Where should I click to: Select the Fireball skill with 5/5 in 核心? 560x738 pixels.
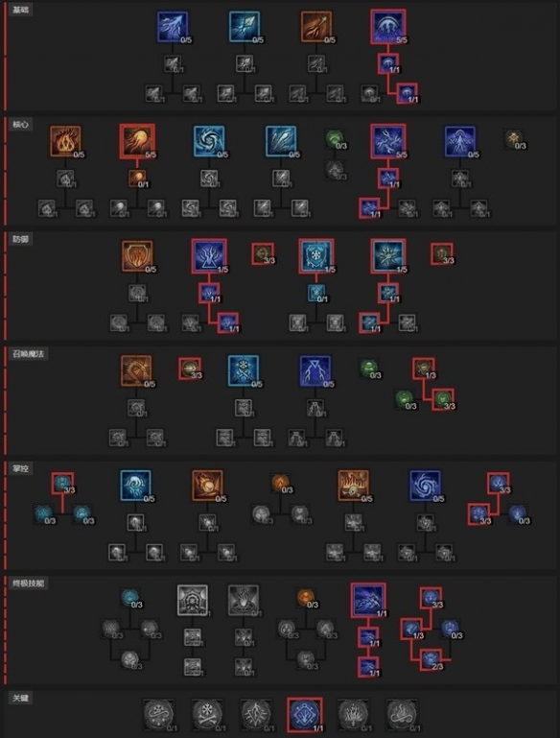pos(137,142)
